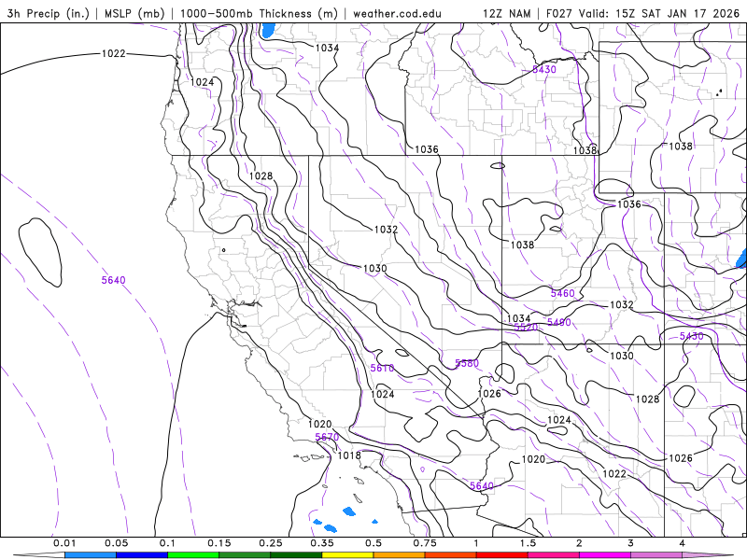Viewport: 747px width, 560px height.
Task: Select the 'F027' forecast hour text
Action: pos(560,13)
